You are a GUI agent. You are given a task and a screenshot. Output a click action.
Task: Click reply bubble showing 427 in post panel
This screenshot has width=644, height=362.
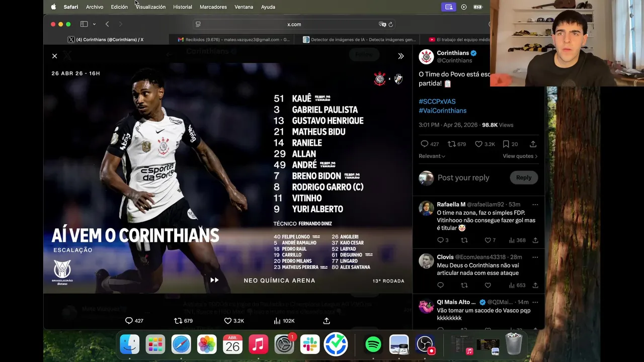point(424,144)
